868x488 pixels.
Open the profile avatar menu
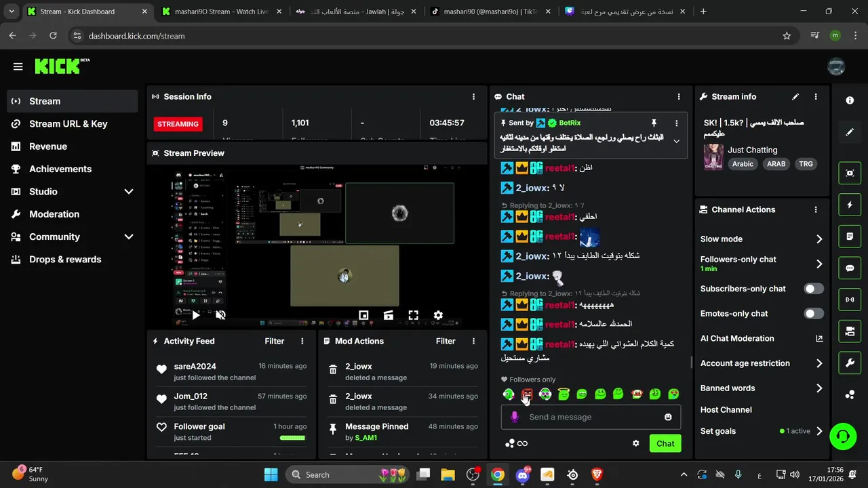[x=836, y=66]
